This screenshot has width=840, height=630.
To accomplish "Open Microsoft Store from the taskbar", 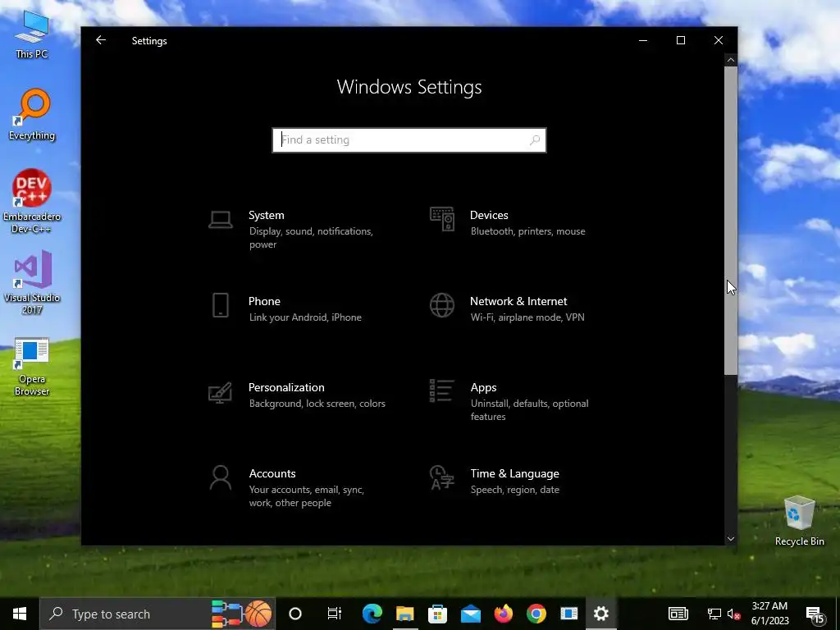I will click(438, 614).
